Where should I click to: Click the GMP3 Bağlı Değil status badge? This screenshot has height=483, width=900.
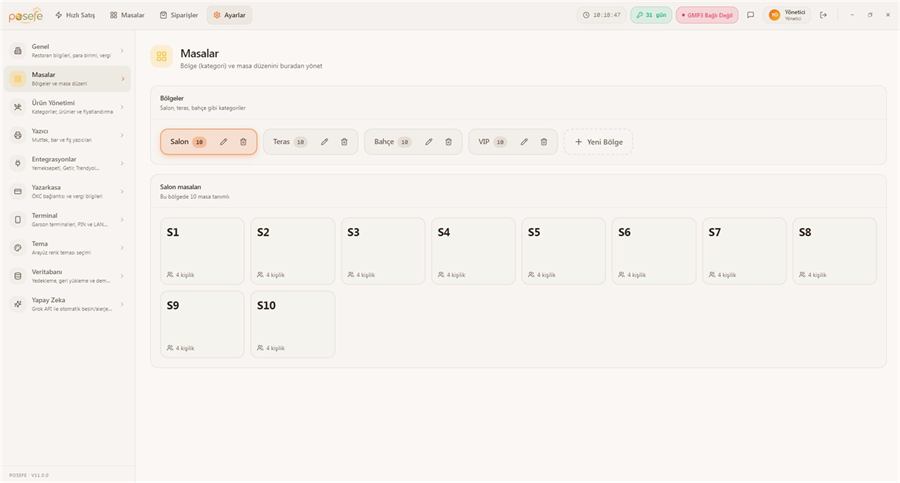tap(707, 15)
